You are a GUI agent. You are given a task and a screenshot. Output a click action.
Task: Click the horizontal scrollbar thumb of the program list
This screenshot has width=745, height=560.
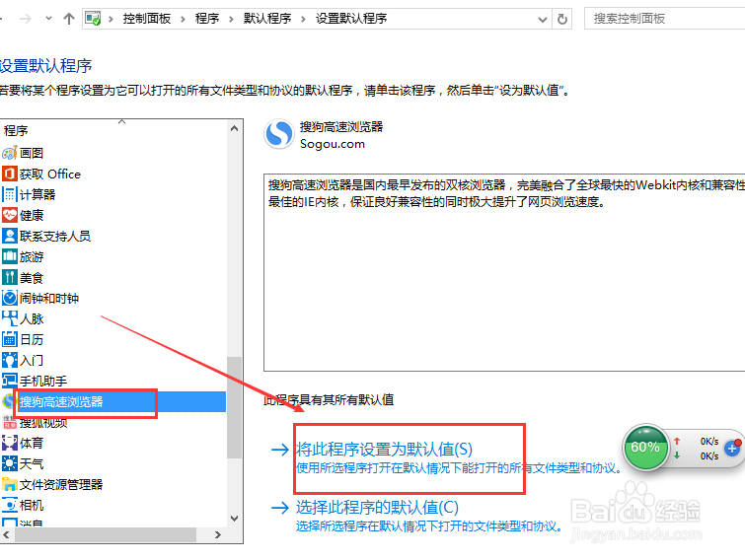(106, 534)
